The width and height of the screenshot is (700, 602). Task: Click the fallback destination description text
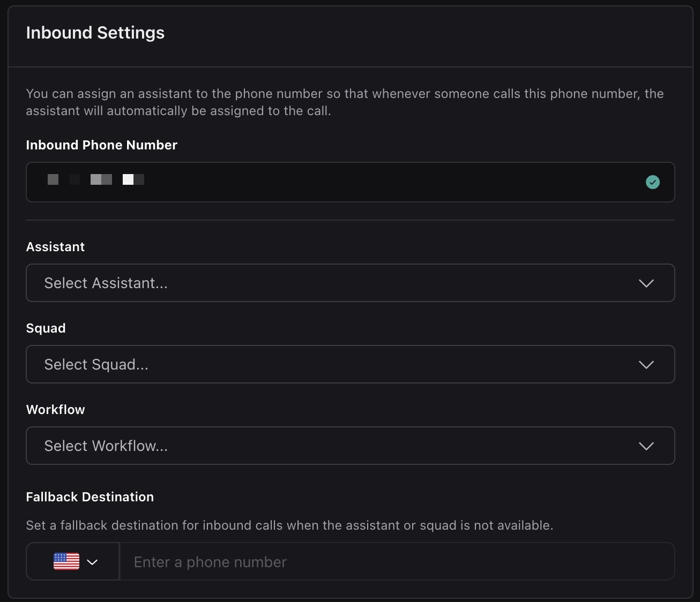[289, 525]
